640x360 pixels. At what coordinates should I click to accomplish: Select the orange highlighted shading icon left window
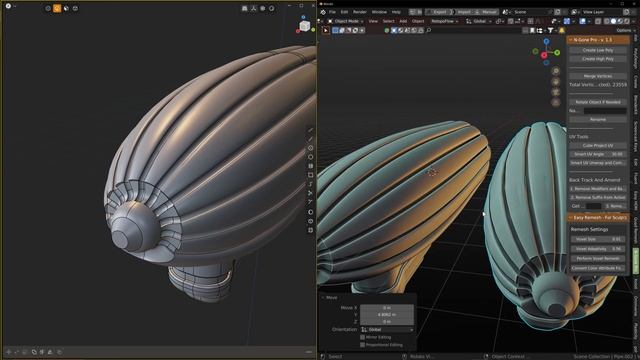(x=57, y=8)
